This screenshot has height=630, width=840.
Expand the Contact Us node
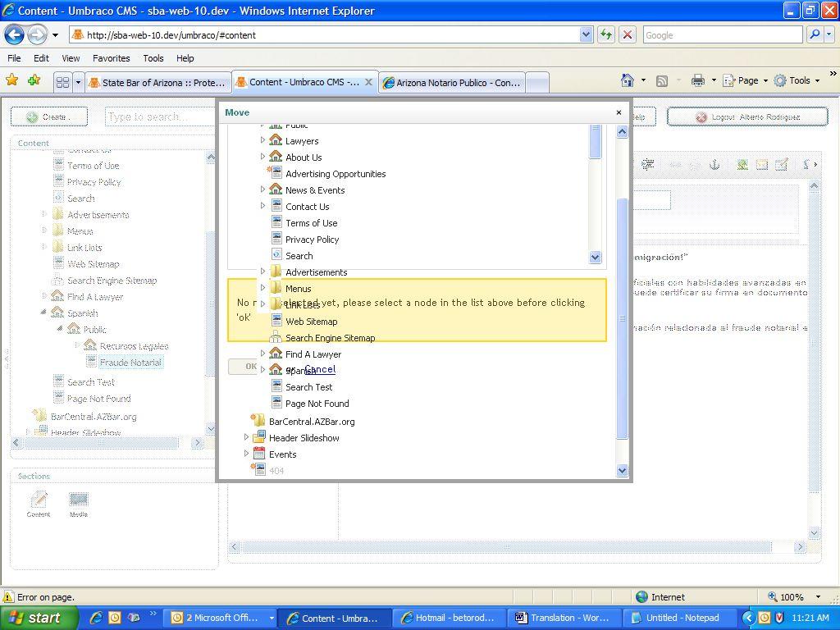tap(262, 206)
